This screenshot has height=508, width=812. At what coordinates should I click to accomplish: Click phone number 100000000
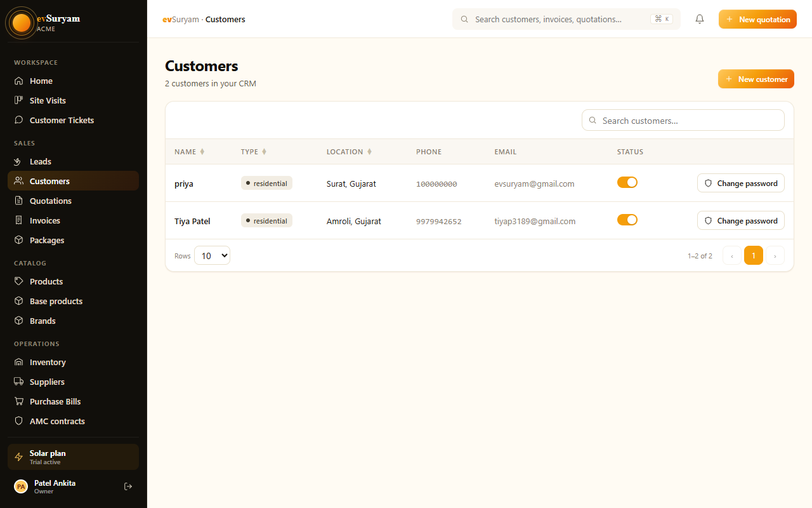(x=436, y=184)
